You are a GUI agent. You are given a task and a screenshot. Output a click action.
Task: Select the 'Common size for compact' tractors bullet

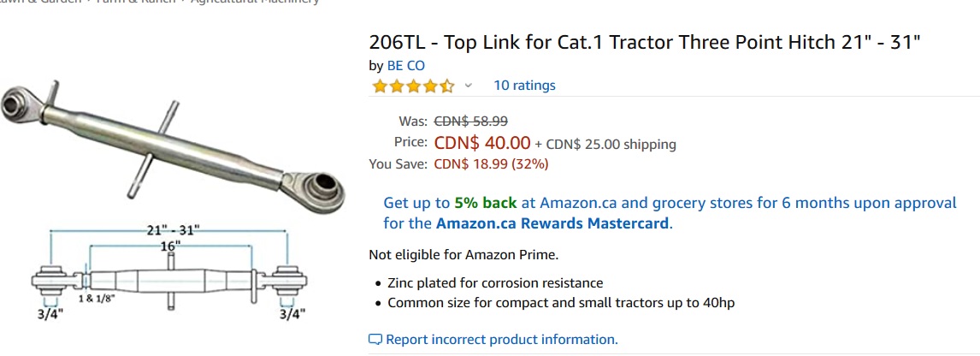[561, 302]
